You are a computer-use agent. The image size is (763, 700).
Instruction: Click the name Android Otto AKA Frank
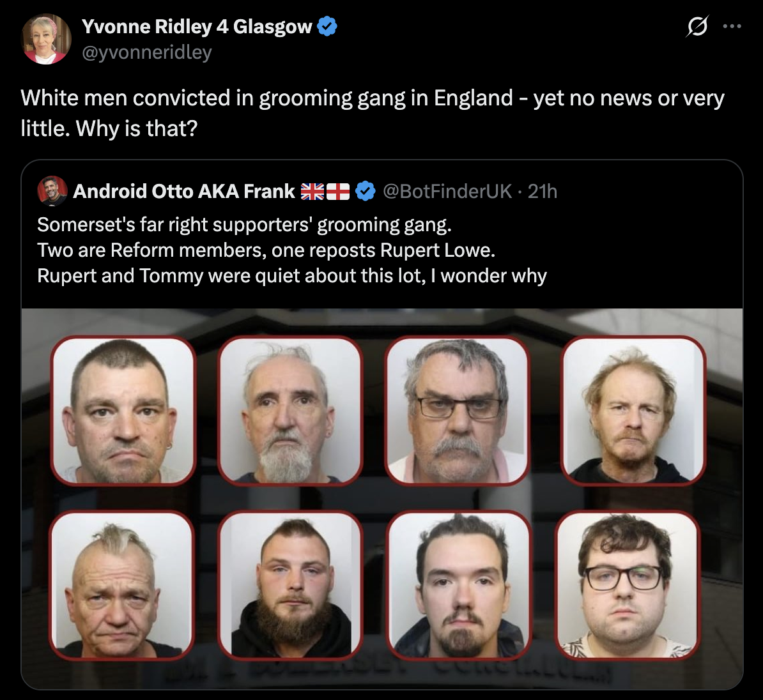183,191
